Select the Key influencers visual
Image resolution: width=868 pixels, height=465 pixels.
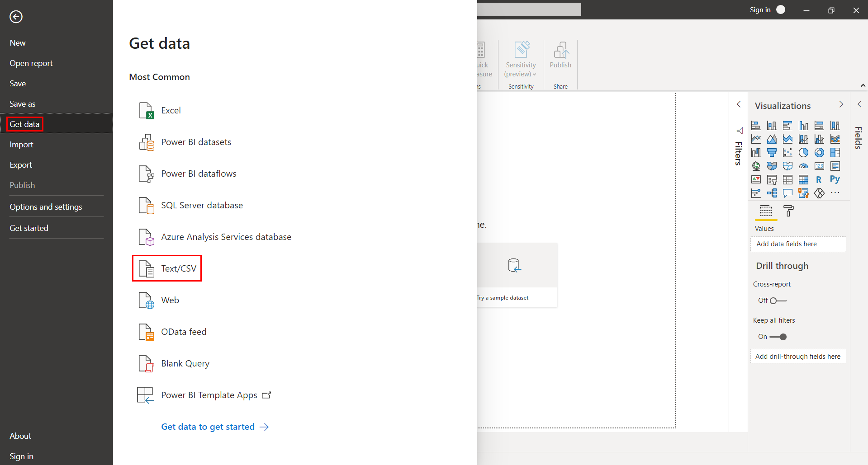(756, 193)
